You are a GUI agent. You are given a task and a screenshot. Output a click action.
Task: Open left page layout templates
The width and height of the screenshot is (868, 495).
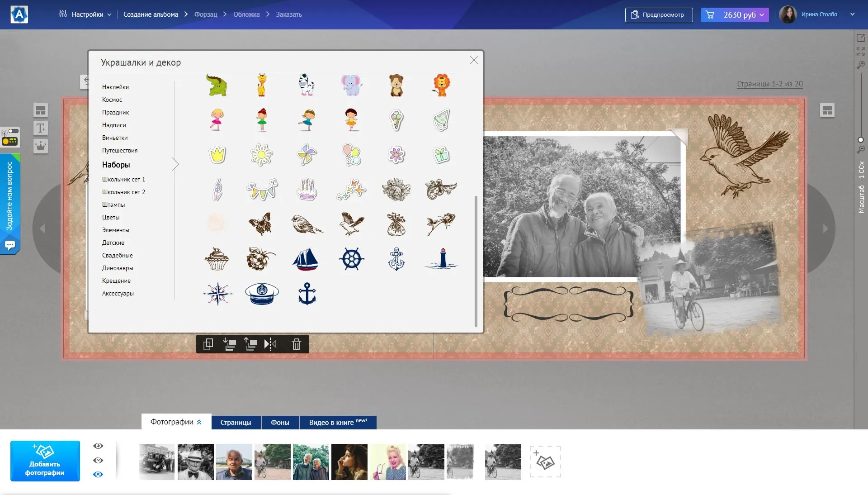(41, 110)
